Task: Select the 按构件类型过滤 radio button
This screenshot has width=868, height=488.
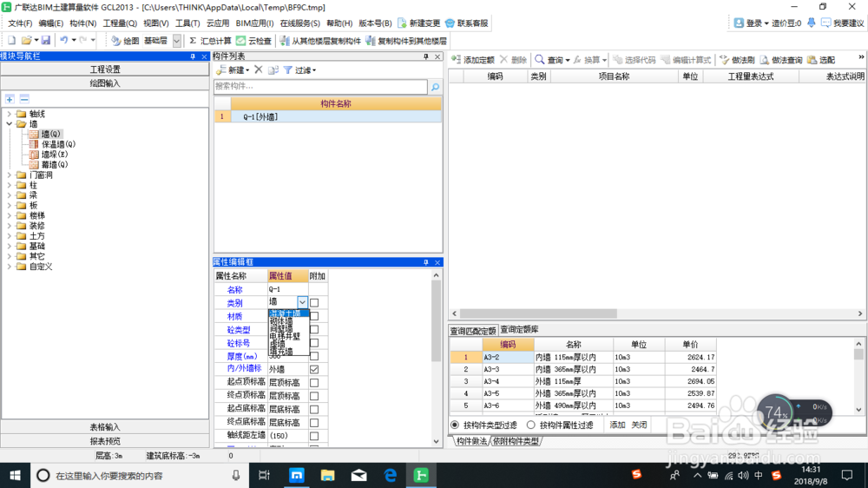Action: click(x=455, y=425)
